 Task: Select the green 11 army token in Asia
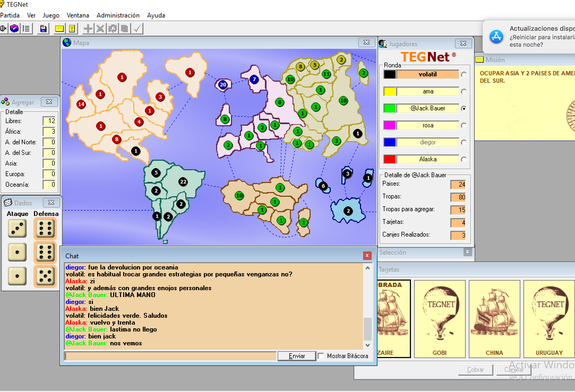pos(327,74)
